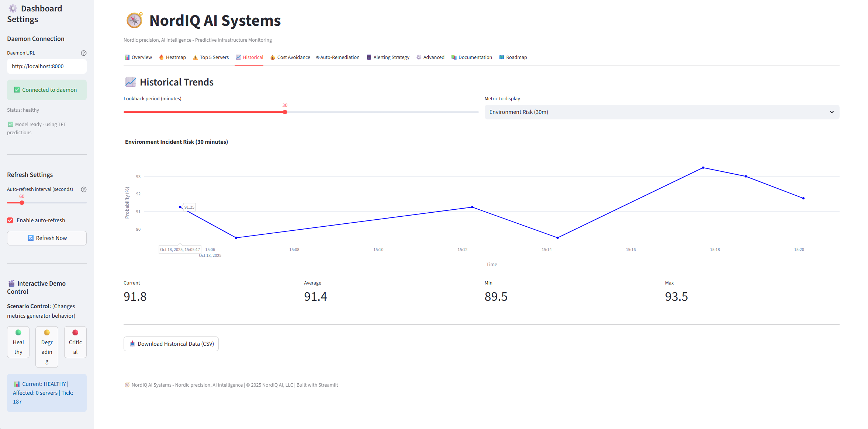
Task: Switch to the Critical scenario
Action: [75, 342]
